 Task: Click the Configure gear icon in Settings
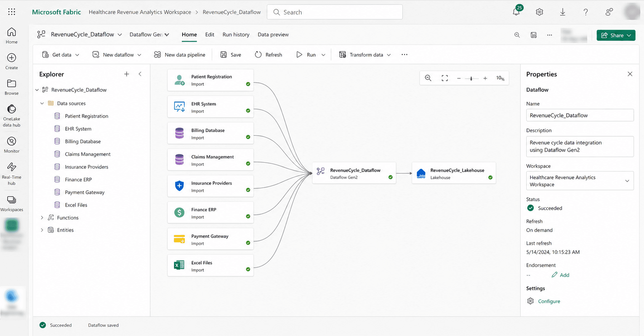click(x=530, y=301)
